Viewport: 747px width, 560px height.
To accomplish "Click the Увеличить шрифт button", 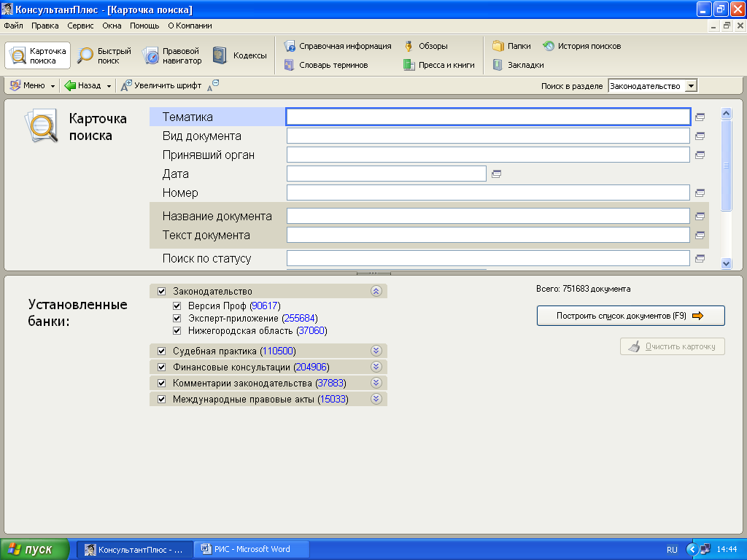I will point(161,86).
